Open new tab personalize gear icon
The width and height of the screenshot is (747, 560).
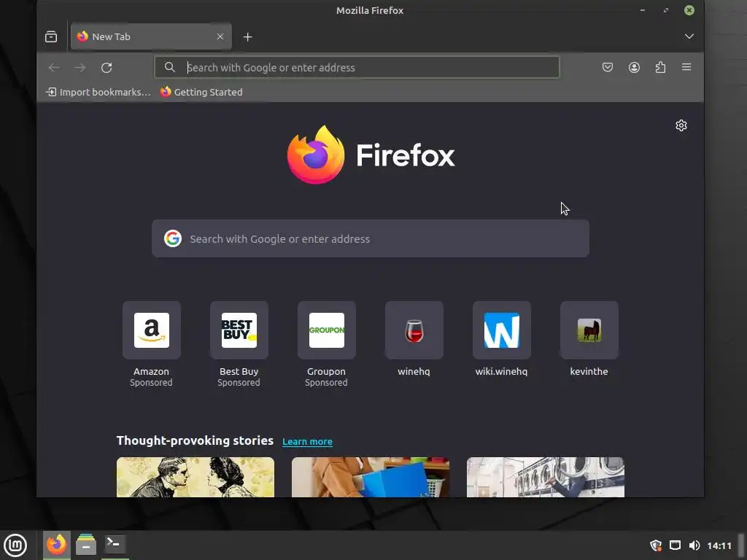(x=681, y=125)
